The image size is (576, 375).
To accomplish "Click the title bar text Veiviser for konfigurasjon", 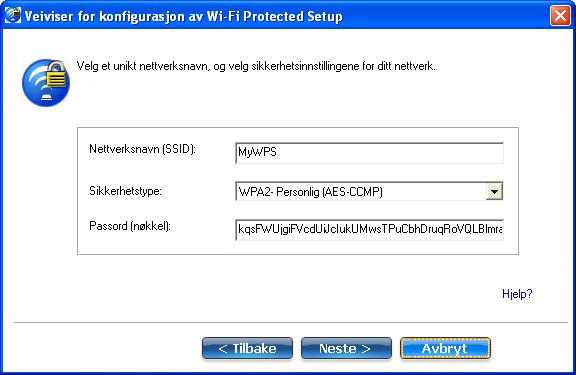I will coord(114,17).
